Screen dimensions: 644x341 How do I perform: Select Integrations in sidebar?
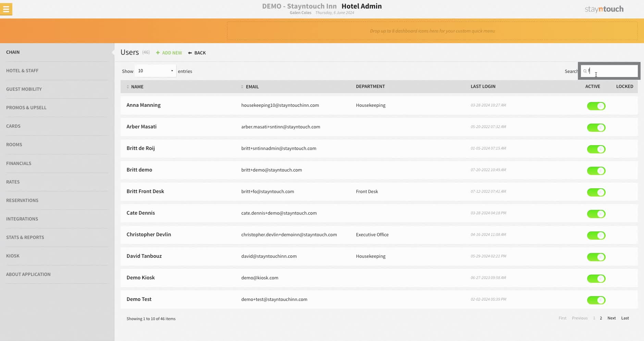(22, 219)
